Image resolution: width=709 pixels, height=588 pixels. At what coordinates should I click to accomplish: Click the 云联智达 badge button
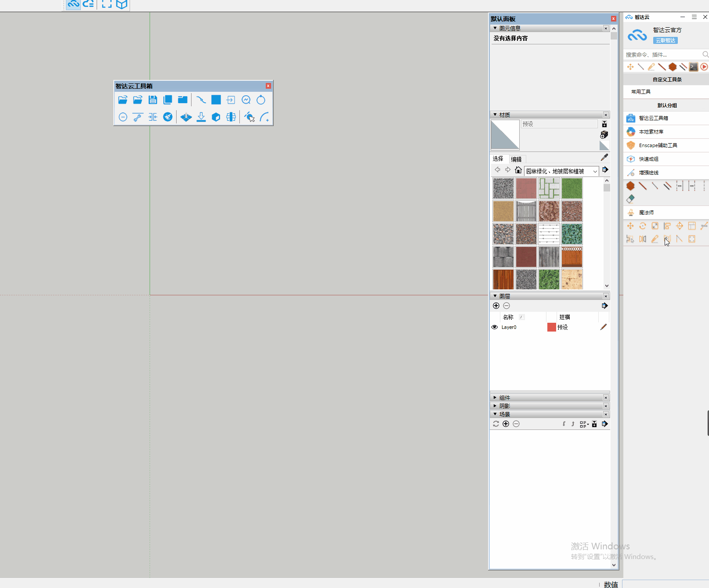665,40
